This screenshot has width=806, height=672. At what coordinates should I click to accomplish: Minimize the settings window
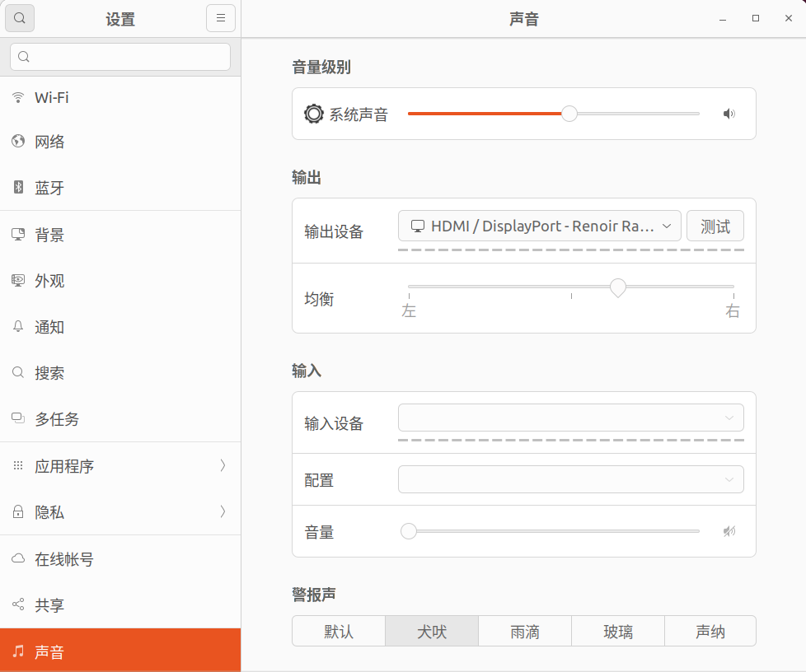[723, 18]
